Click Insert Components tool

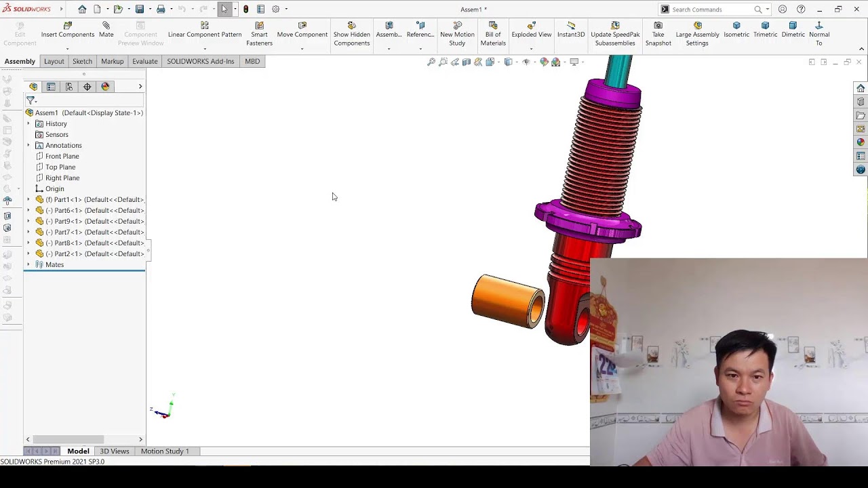pos(68,30)
